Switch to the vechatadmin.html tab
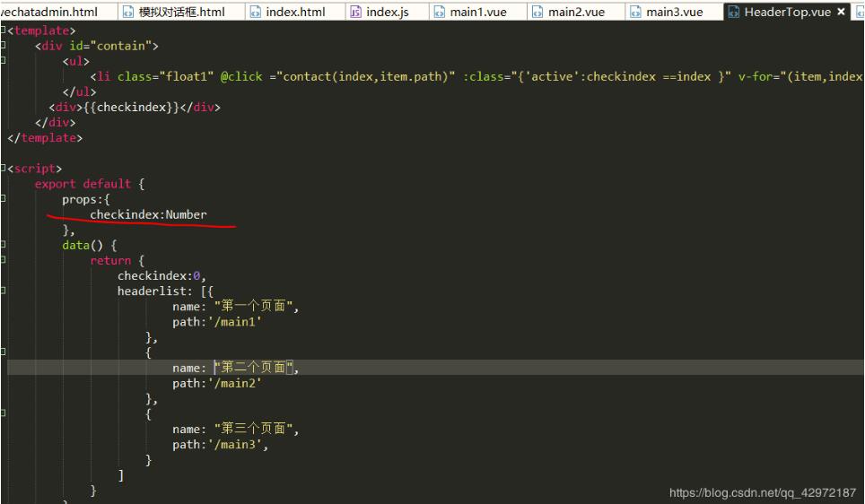The height and width of the screenshot is (504, 865). pyautogui.click(x=49, y=12)
